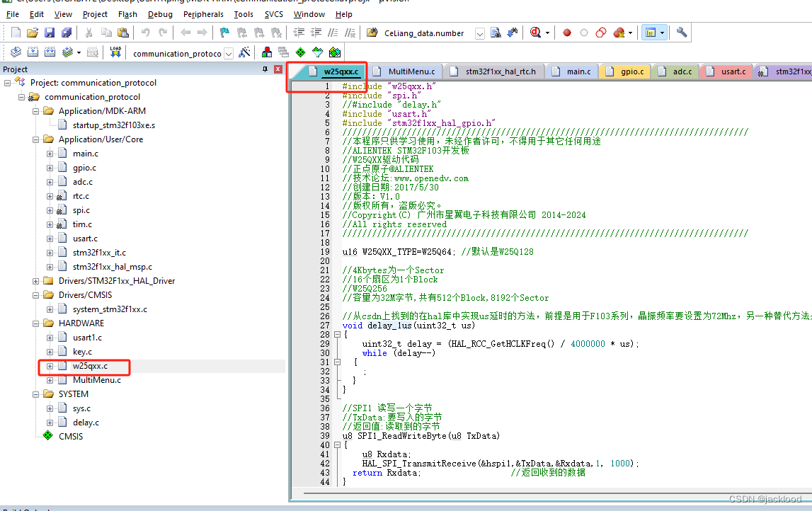The height and width of the screenshot is (511, 812).
Task: Open the Batch Build dropdown arrow
Action: (79, 53)
